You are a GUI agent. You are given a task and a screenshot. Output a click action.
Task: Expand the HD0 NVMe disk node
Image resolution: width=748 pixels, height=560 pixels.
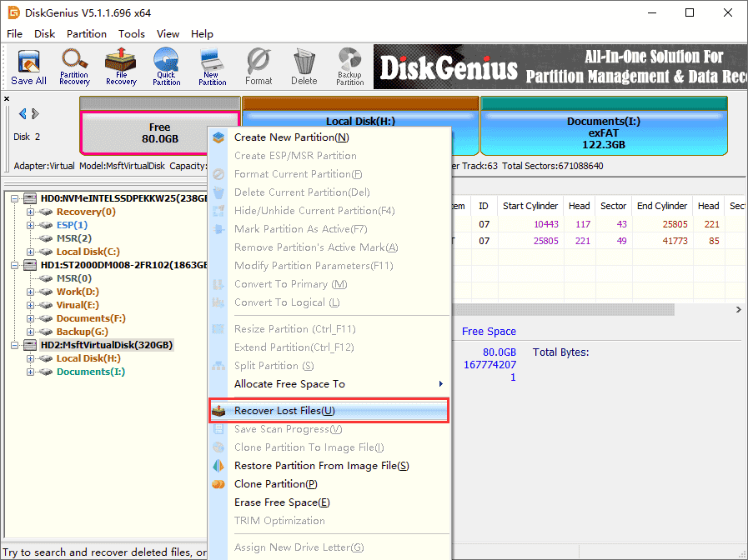pyautogui.click(x=16, y=198)
